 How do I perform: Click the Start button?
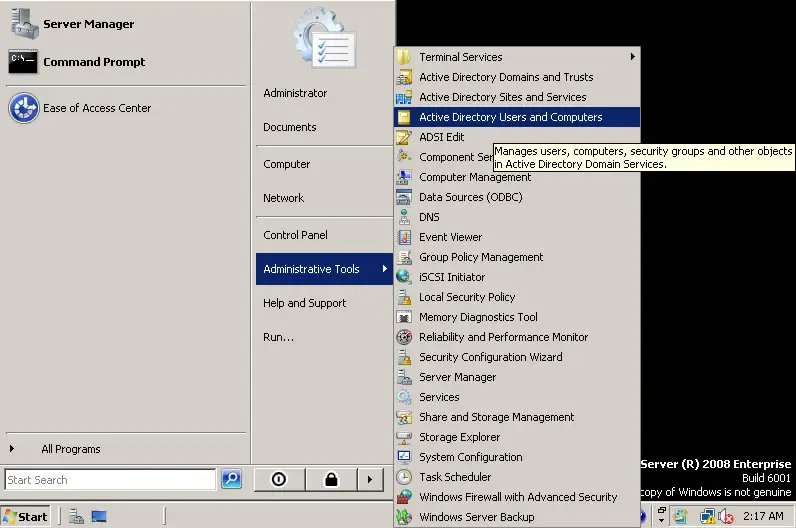tap(26, 517)
